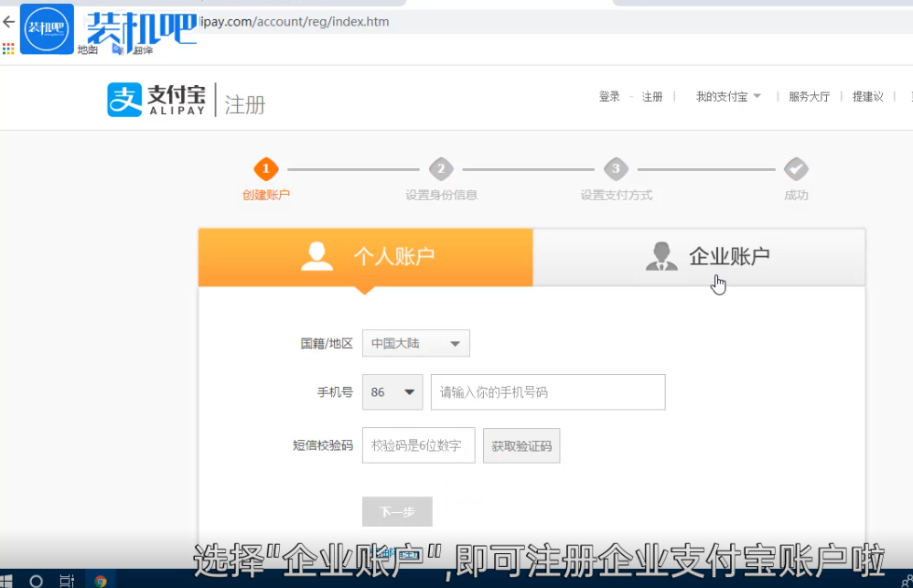Click the 服务大厅 service hall link

pyautogui.click(x=810, y=96)
